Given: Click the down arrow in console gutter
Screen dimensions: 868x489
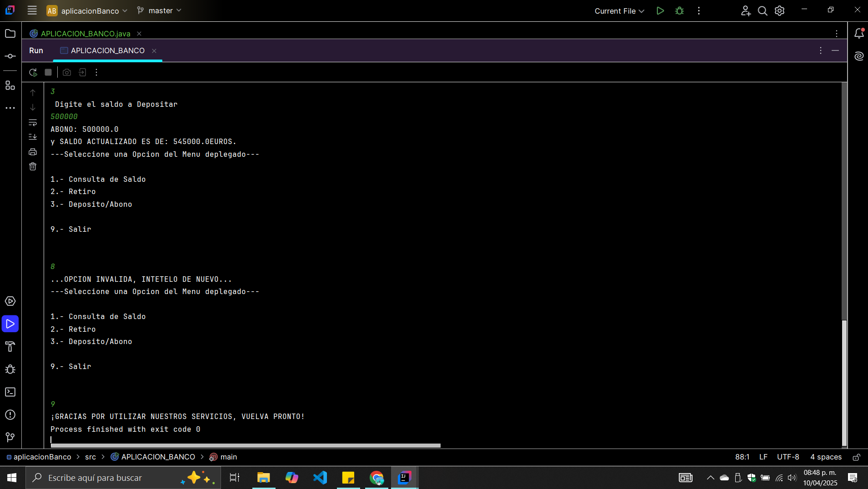Looking at the screenshot, I should 33,108.
